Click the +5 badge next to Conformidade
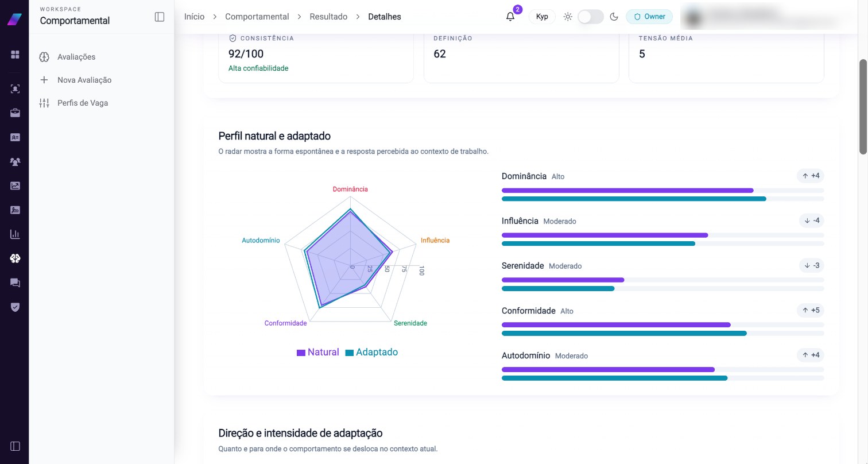 811,310
